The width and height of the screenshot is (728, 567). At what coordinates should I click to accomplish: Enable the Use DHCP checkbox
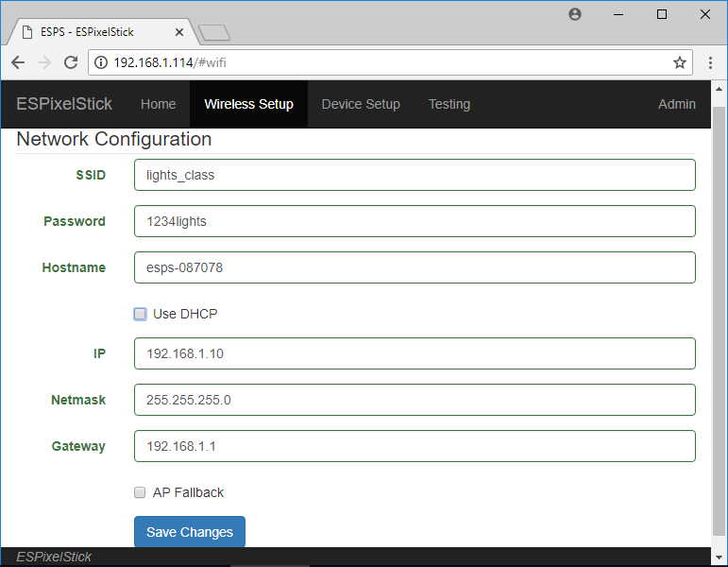140,314
